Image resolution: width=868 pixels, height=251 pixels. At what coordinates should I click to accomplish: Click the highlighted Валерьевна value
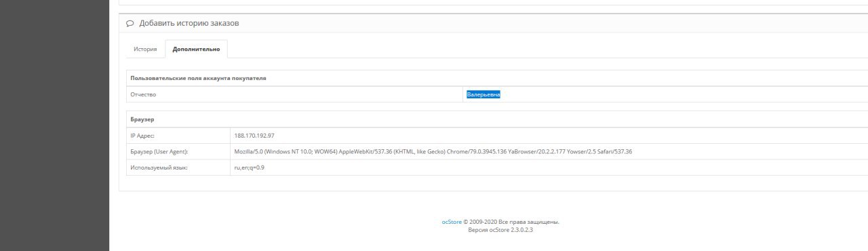483,94
